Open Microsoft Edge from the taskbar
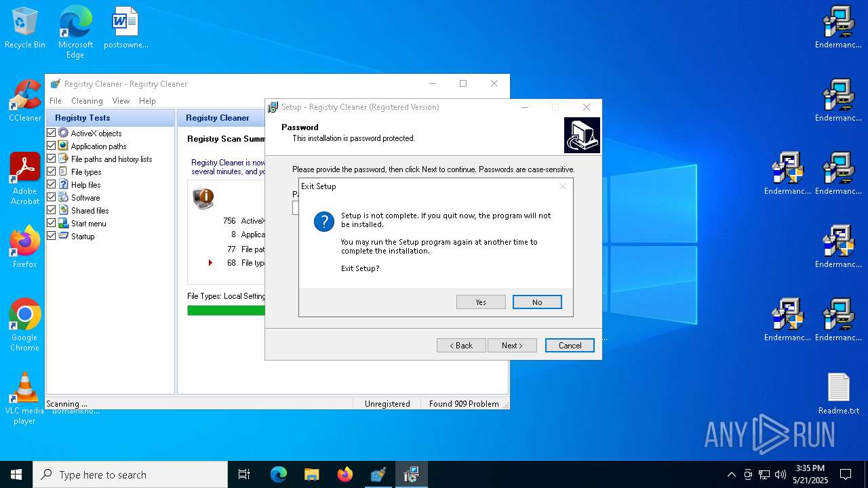Screen dimensions: 868x488 (x=279, y=474)
